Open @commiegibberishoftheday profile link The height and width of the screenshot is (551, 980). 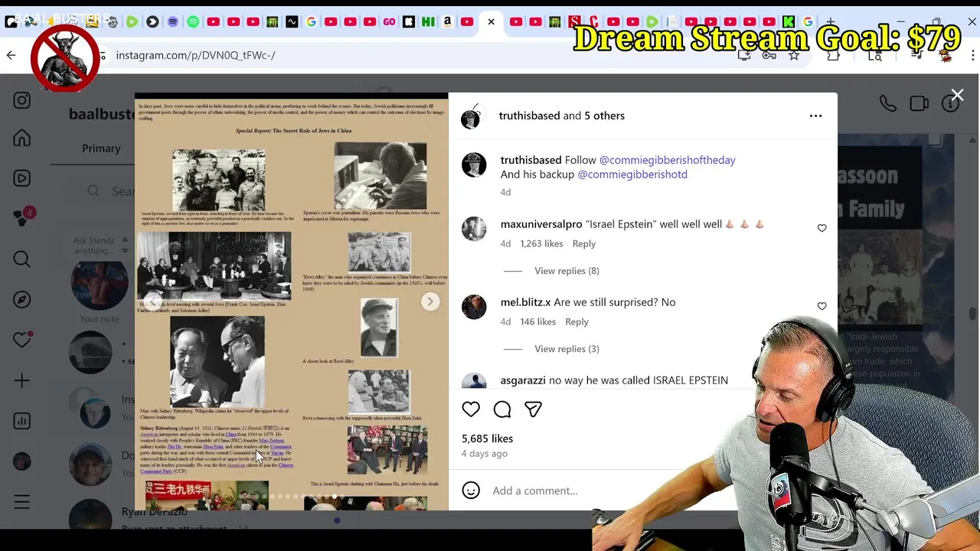point(667,160)
